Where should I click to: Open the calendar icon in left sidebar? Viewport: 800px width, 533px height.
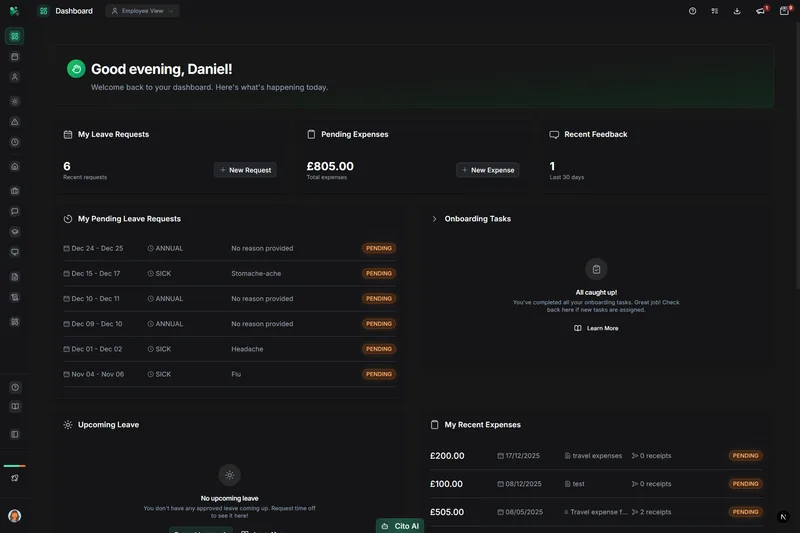pyautogui.click(x=15, y=57)
